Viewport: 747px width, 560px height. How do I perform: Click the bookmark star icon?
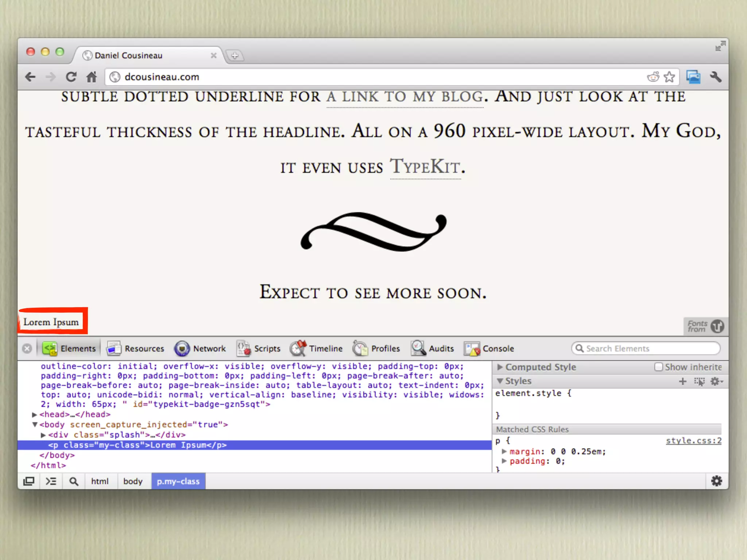tap(669, 77)
